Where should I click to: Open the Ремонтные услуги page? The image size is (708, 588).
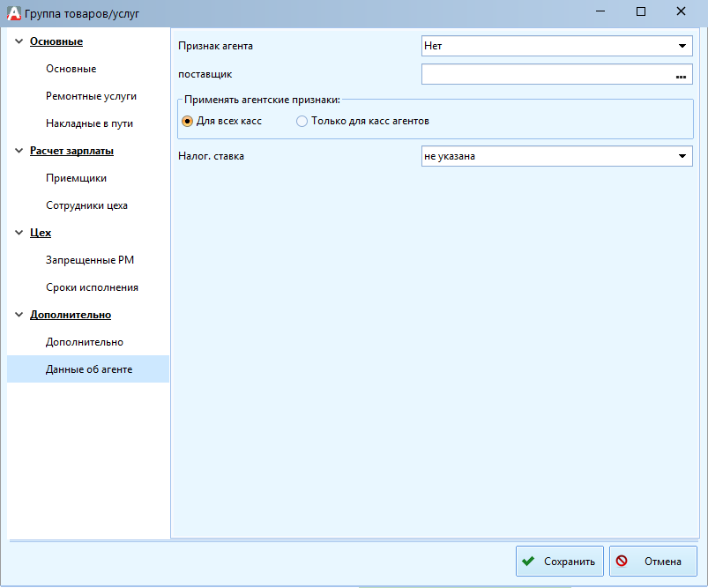[x=91, y=96]
